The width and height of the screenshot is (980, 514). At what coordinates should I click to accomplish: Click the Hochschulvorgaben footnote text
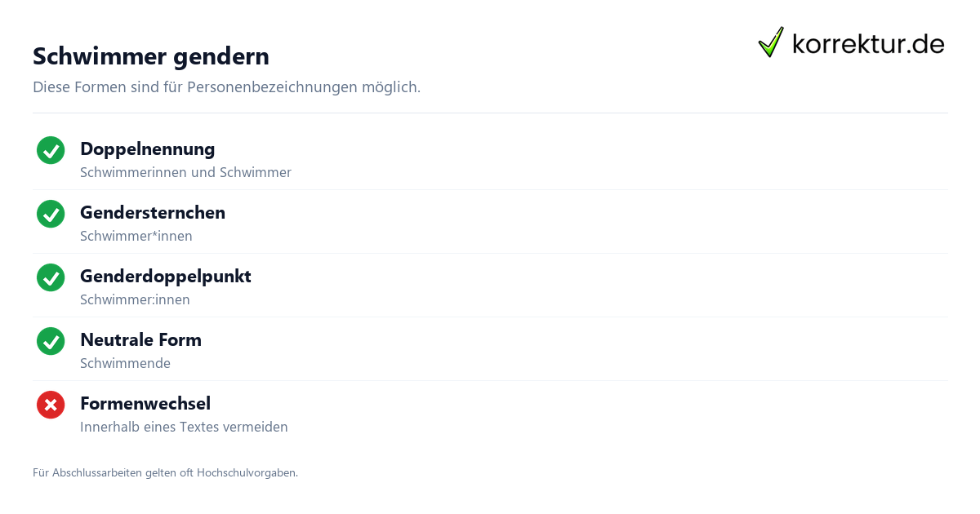tap(165, 473)
